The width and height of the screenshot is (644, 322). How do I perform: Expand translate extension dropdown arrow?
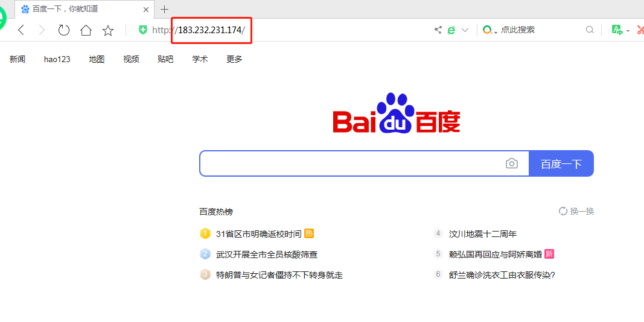(x=628, y=31)
